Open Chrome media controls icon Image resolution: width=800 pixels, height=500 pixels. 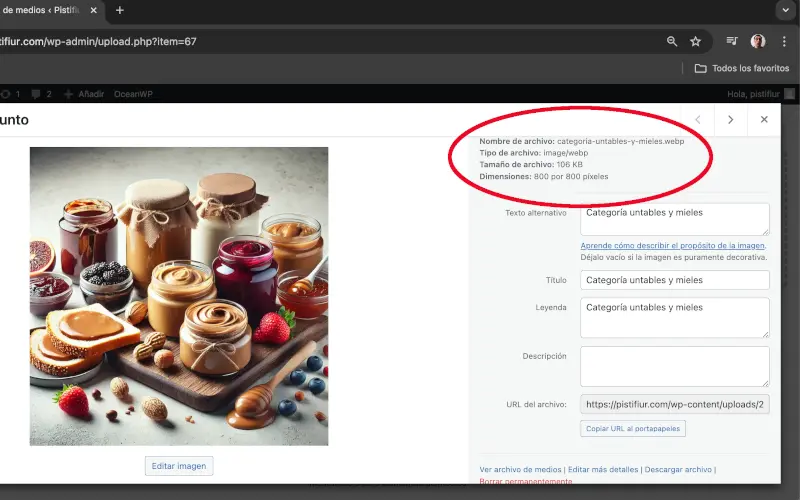[x=732, y=41]
